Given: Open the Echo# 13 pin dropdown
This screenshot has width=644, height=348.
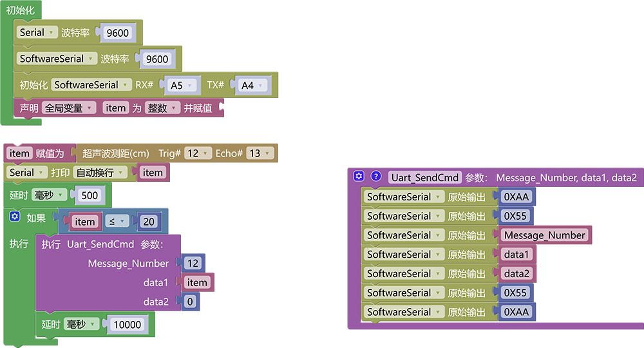Looking at the screenshot, I should (x=260, y=153).
